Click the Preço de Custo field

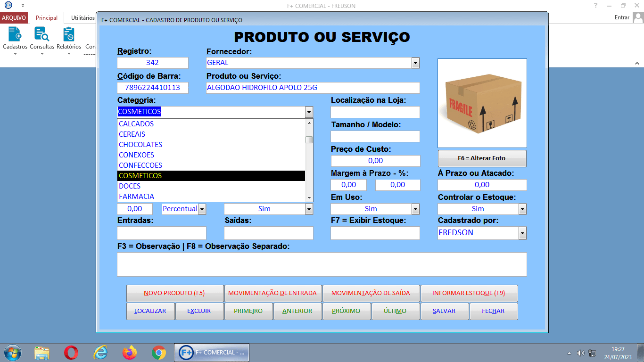tap(375, 161)
